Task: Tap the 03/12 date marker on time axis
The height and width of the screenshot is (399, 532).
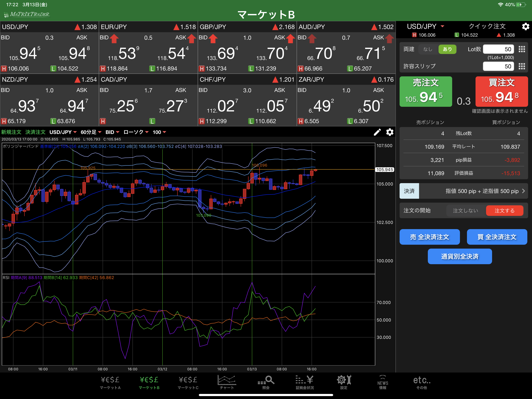Action: pos(162,369)
